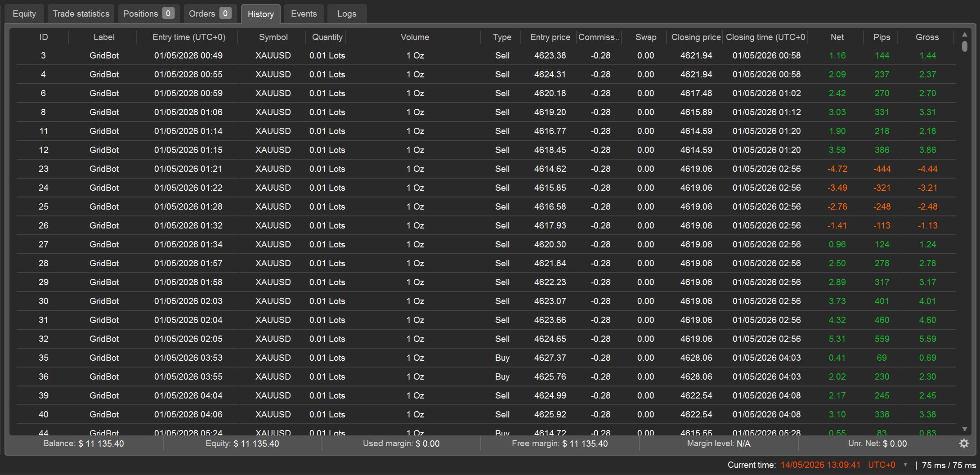The height and width of the screenshot is (475, 980).
Task: Select the History tab
Action: [x=261, y=14]
